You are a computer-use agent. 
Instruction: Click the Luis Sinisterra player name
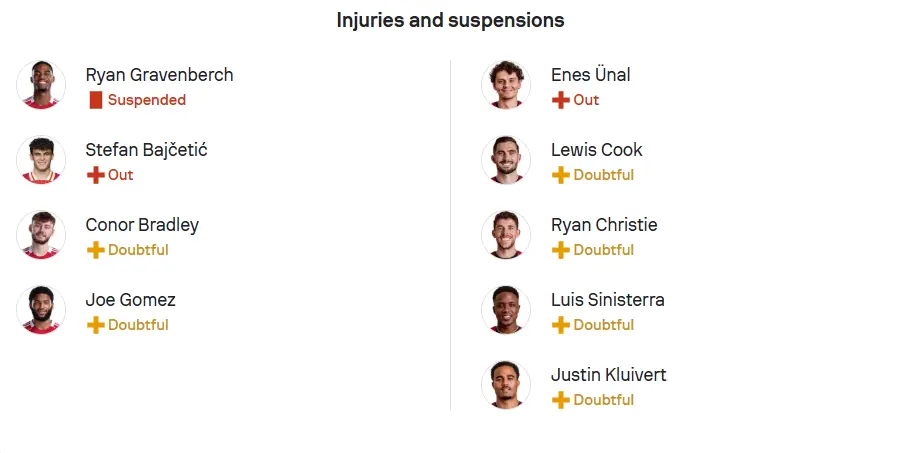pyautogui.click(x=608, y=300)
